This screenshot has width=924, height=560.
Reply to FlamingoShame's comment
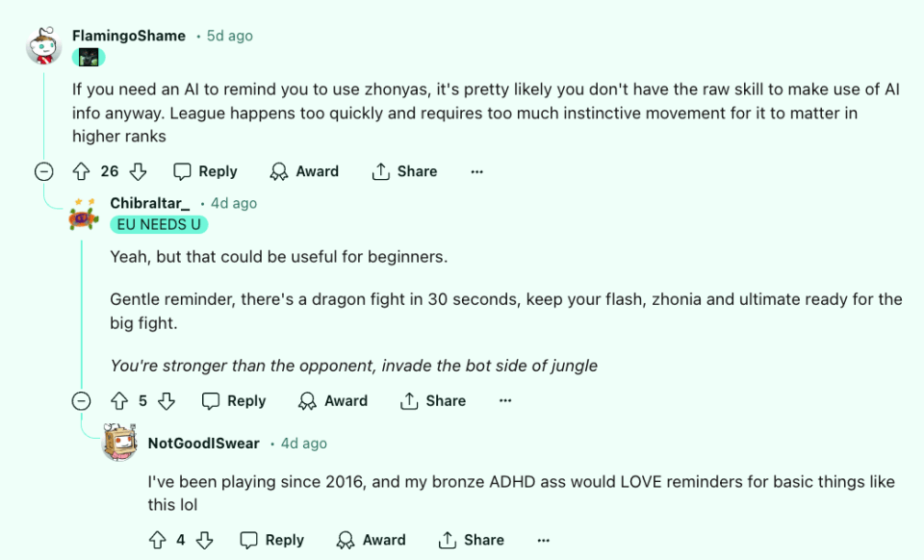(x=205, y=171)
